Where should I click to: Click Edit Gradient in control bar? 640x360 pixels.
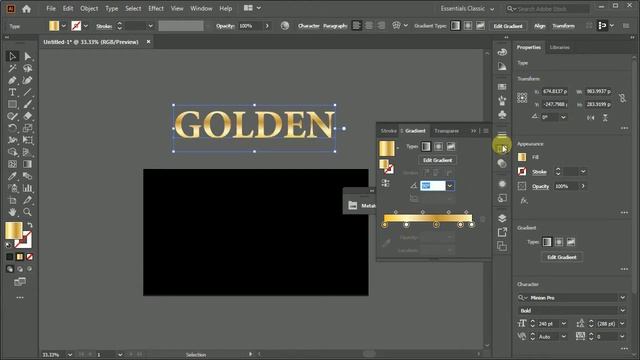[x=508, y=26]
